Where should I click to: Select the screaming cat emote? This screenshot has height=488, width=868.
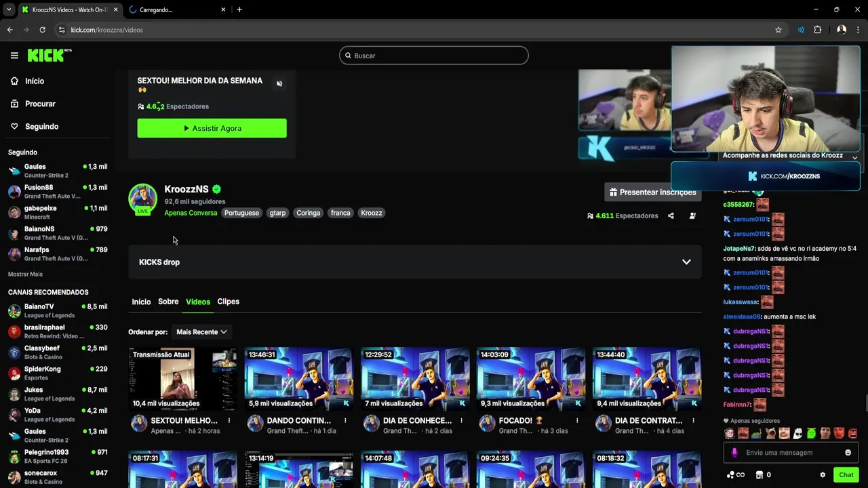[770, 433]
